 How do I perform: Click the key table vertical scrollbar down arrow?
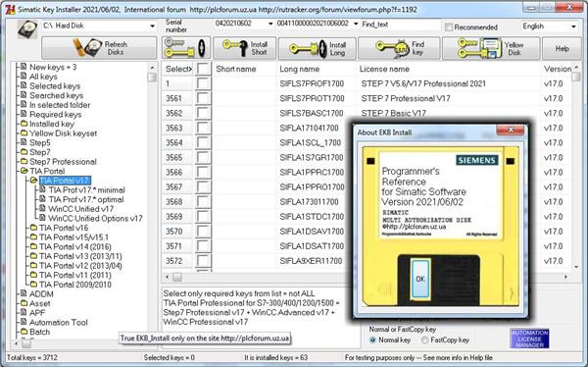point(576,267)
